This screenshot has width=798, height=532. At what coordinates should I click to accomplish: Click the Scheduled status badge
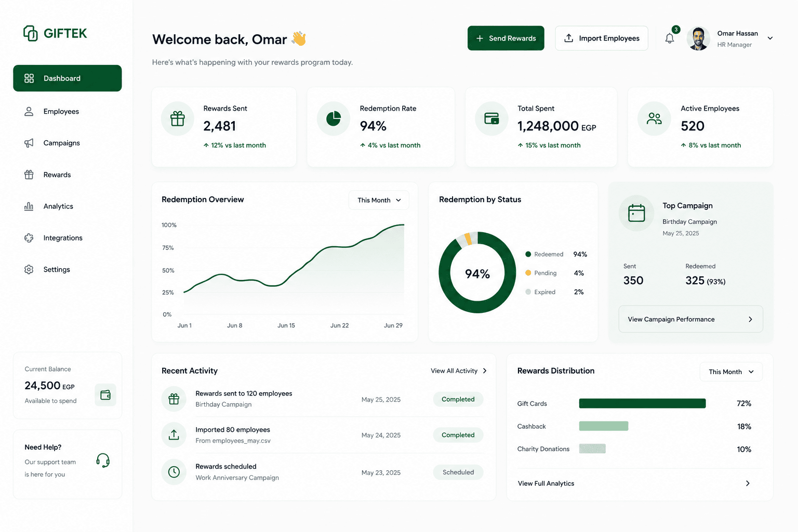458,472
